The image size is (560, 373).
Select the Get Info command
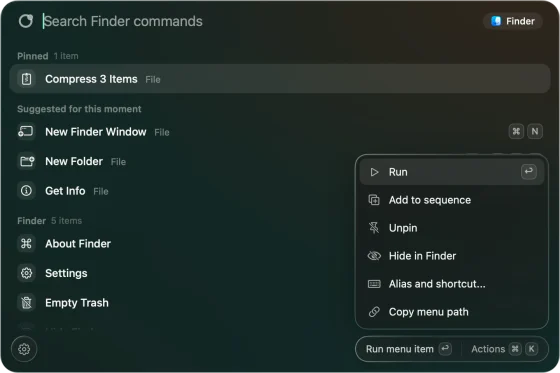182,191
